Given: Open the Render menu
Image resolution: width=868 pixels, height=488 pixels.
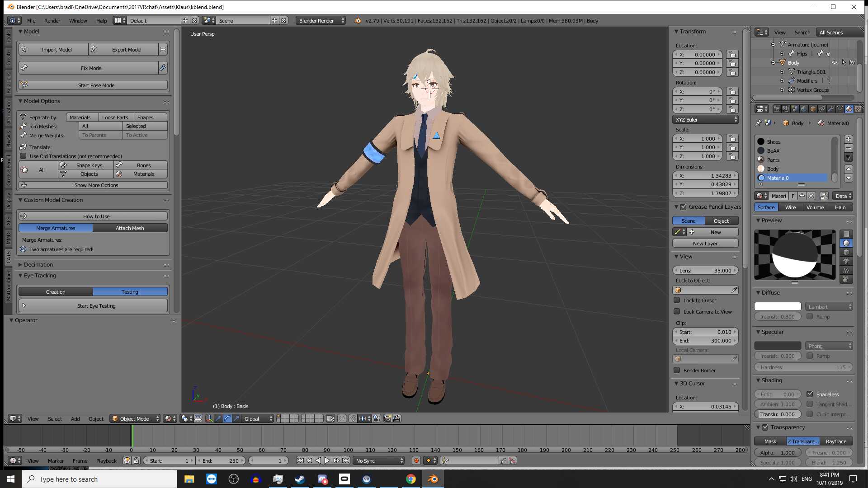Looking at the screenshot, I should tap(52, 21).
